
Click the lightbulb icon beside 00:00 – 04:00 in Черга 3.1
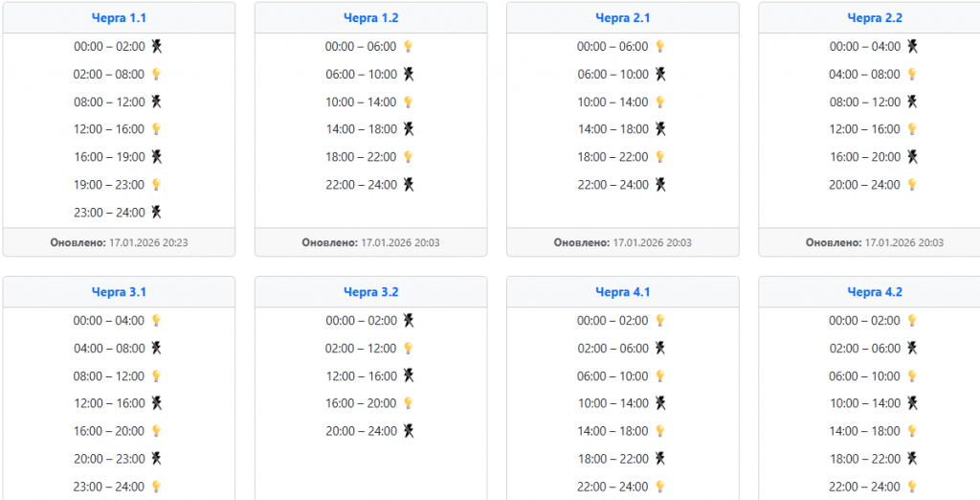point(156,320)
